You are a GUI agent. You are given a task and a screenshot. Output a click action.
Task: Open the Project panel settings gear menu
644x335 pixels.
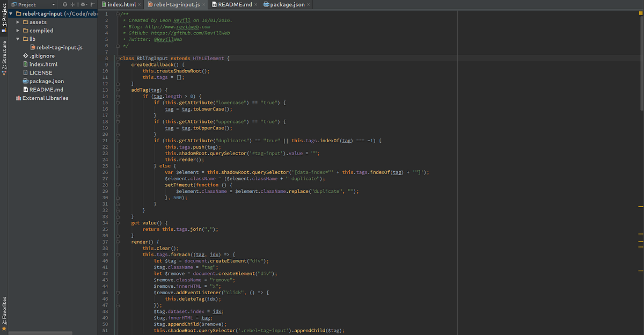(x=83, y=4)
